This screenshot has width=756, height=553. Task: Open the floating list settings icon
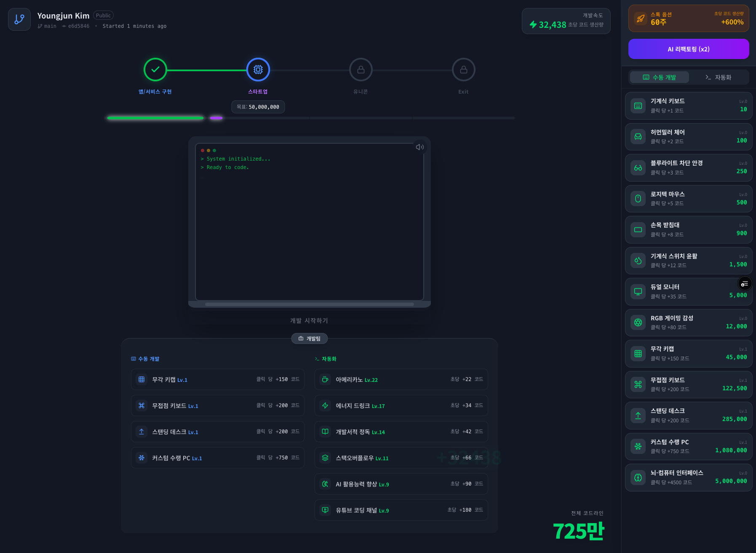(745, 284)
